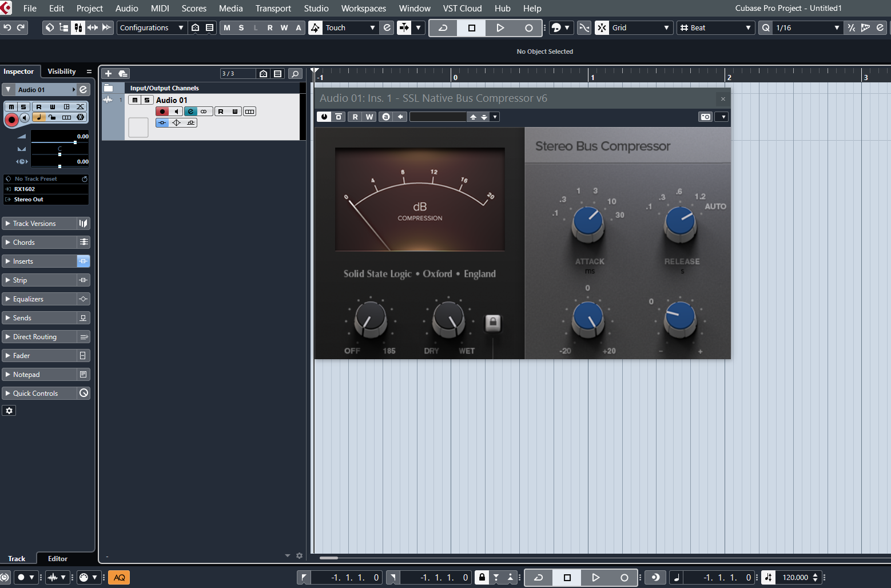891x588 pixels.
Task: Expand the Inserts inspector section
Action: (x=39, y=261)
